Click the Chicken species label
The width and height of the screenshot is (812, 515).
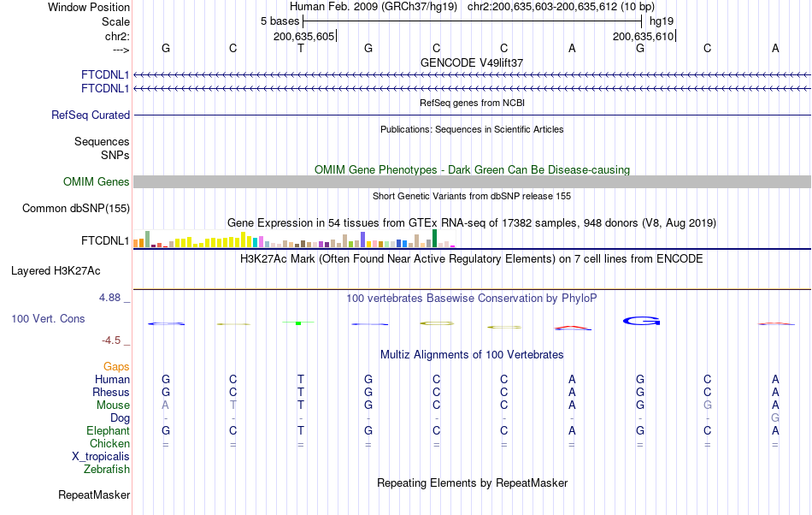(109, 443)
